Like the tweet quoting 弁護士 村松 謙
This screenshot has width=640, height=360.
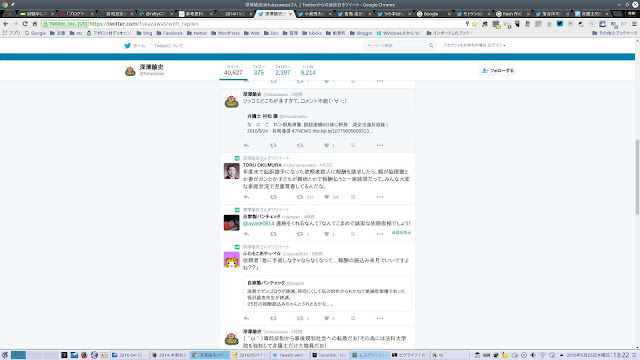pyautogui.click(x=327, y=145)
